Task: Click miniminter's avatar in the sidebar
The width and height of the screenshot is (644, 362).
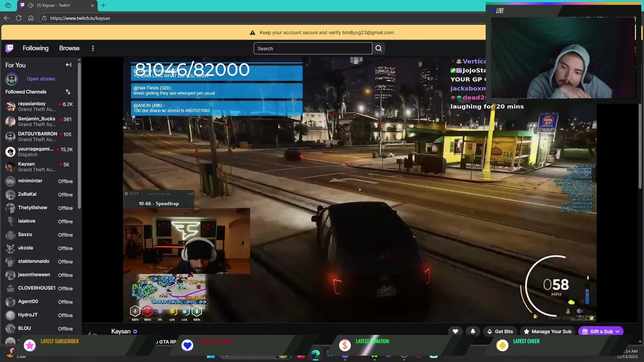Action: (10, 181)
